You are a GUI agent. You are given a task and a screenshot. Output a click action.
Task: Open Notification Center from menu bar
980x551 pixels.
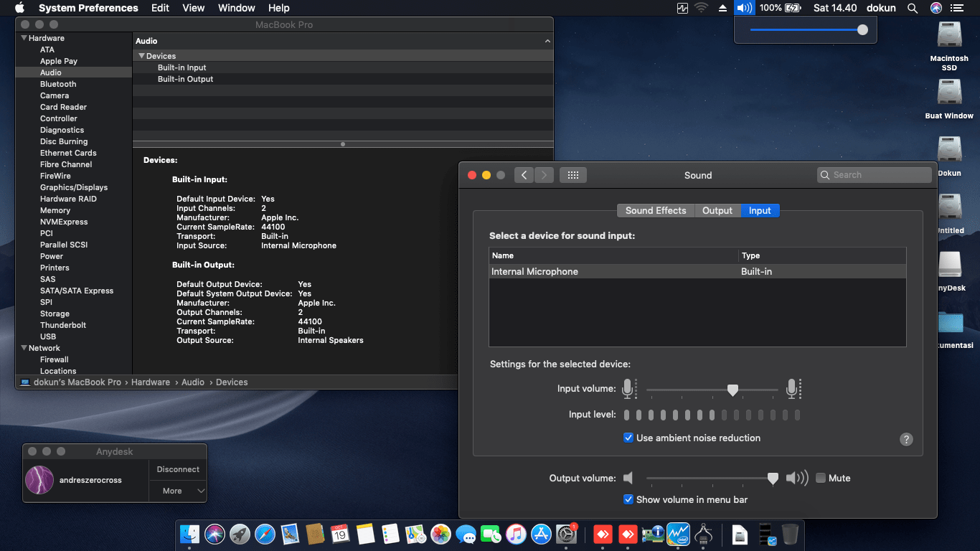(956, 8)
